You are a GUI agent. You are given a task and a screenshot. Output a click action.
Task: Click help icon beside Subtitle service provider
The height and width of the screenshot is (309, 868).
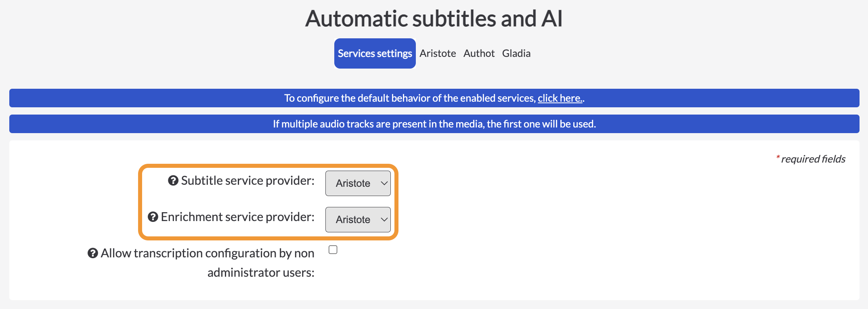pyautogui.click(x=173, y=181)
